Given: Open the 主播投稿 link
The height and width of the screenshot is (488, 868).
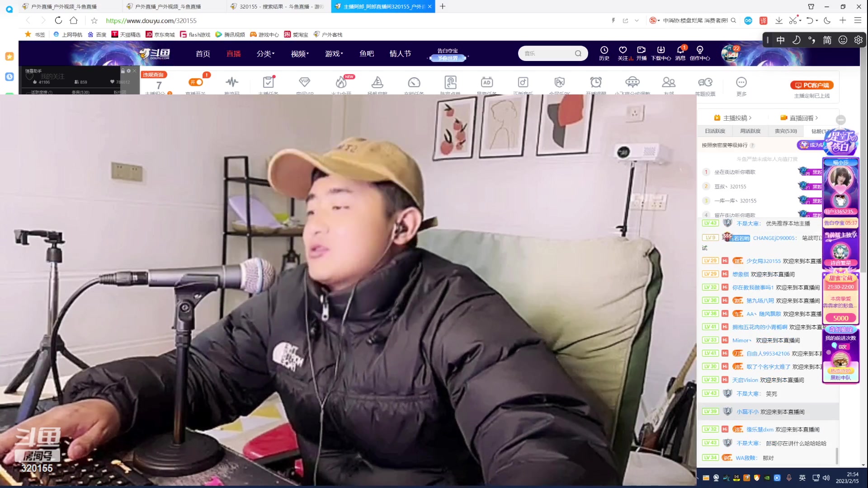Looking at the screenshot, I should tap(733, 118).
